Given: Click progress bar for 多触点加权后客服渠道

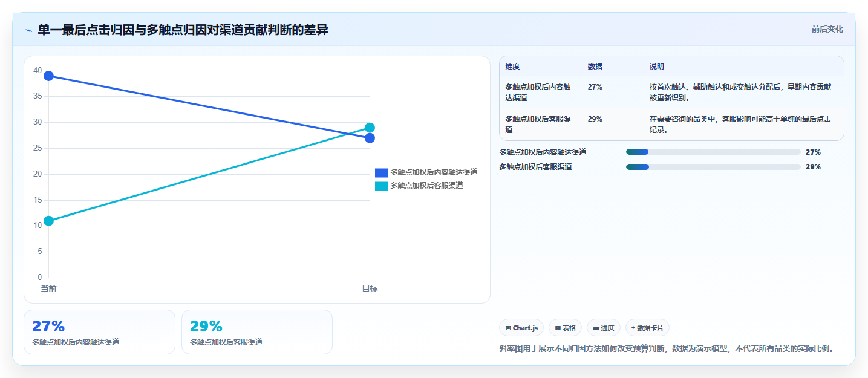Looking at the screenshot, I should click(x=713, y=166).
